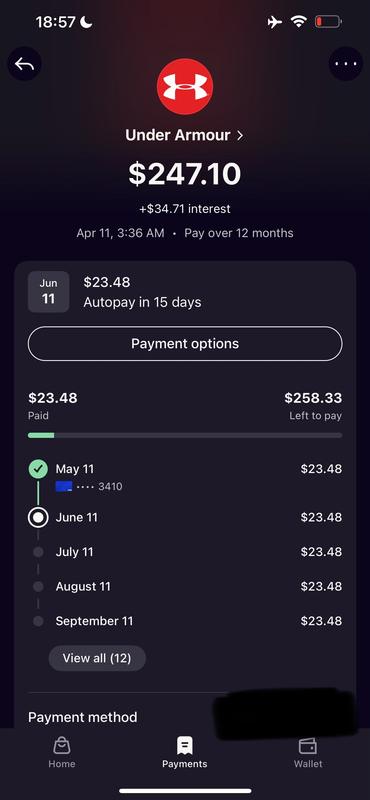
Task: Tap the back arrow icon
Action: 24,64
